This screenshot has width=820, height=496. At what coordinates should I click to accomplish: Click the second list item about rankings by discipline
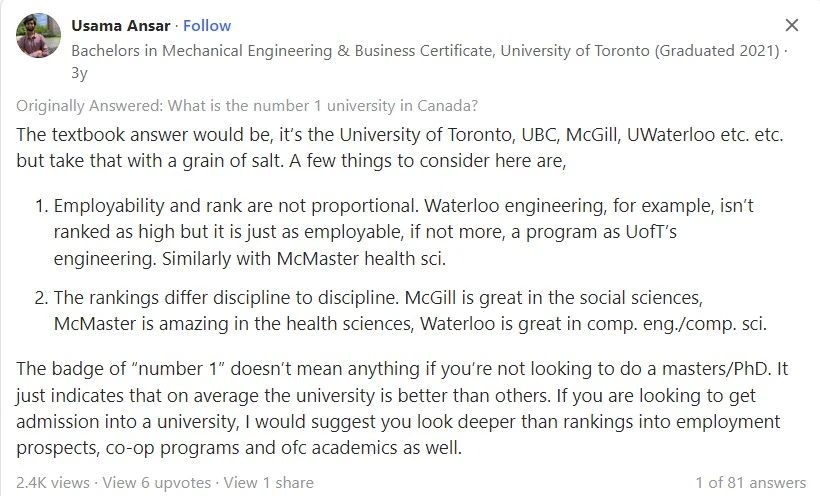pos(401,311)
